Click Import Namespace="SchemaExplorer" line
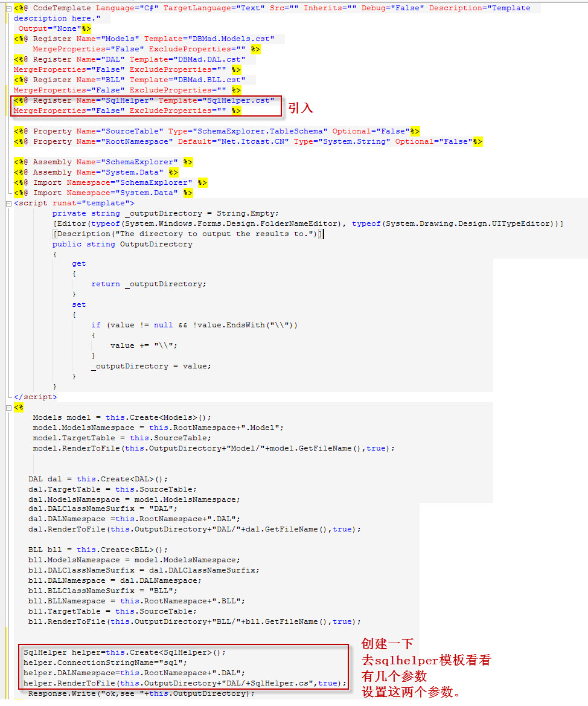Image resolution: width=588 pixels, height=706 pixels. coord(110,183)
